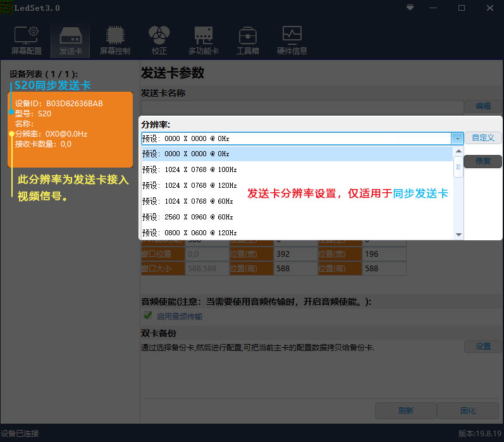This screenshot has height=442, width=504.
Task: Open the 工具箱 toolbox tab
Action: point(248,41)
